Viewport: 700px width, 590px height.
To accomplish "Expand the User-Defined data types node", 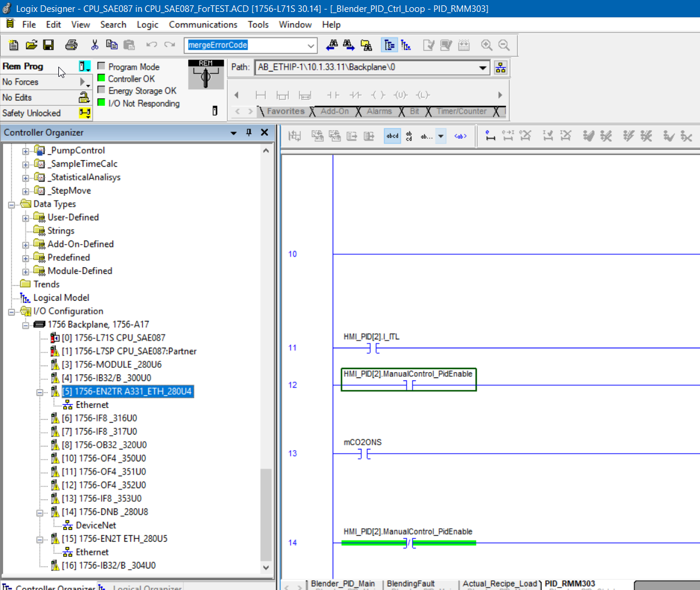I will click(26, 218).
